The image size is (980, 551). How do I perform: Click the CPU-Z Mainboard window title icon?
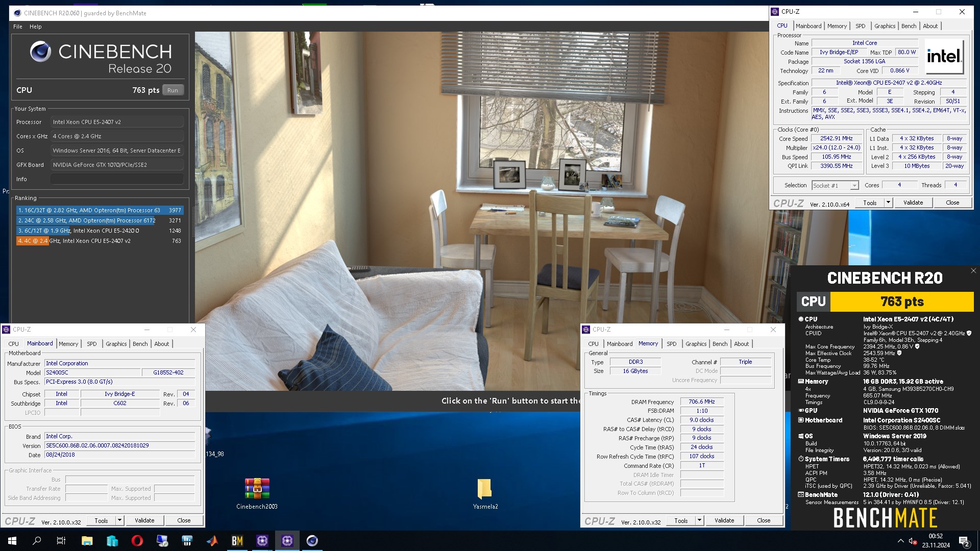7,330
